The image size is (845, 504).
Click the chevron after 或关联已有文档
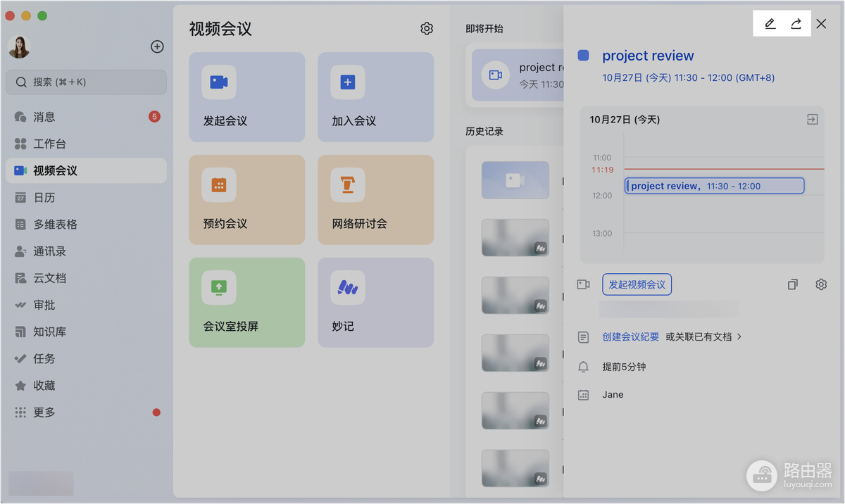pyautogui.click(x=739, y=337)
